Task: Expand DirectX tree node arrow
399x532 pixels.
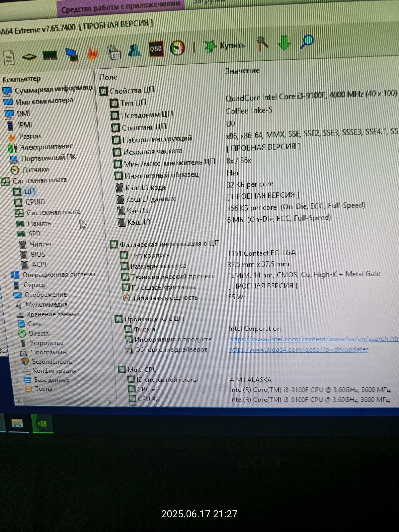Action: (x=12, y=334)
